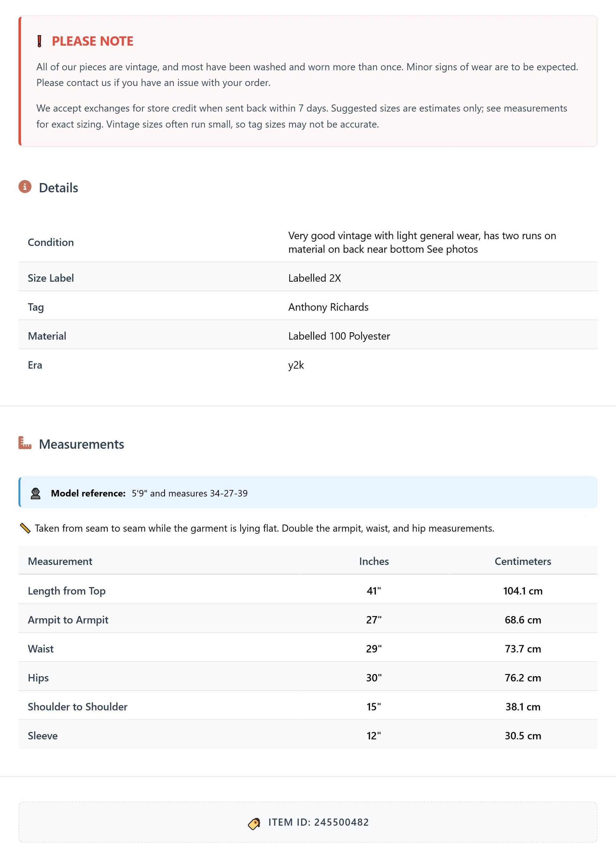Screen dimensions: 616x858
Task: Click the red exclamation mark icon
Action: click(39, 41)
